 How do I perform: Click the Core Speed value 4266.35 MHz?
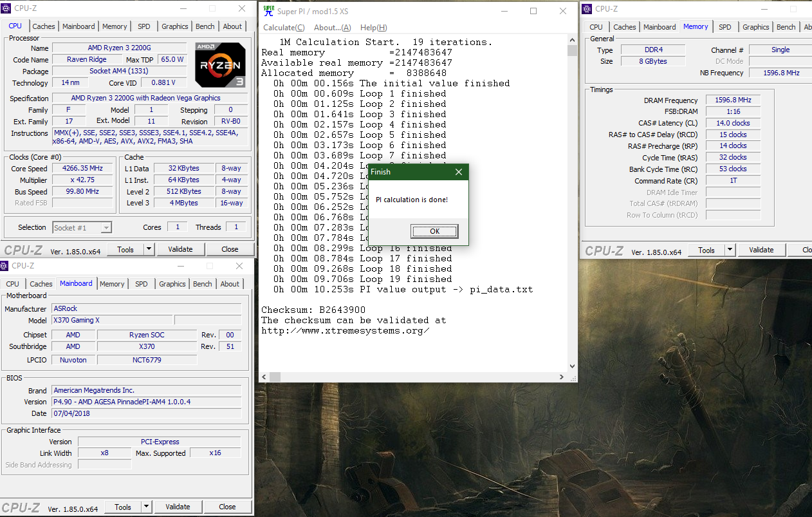[82, 168]
